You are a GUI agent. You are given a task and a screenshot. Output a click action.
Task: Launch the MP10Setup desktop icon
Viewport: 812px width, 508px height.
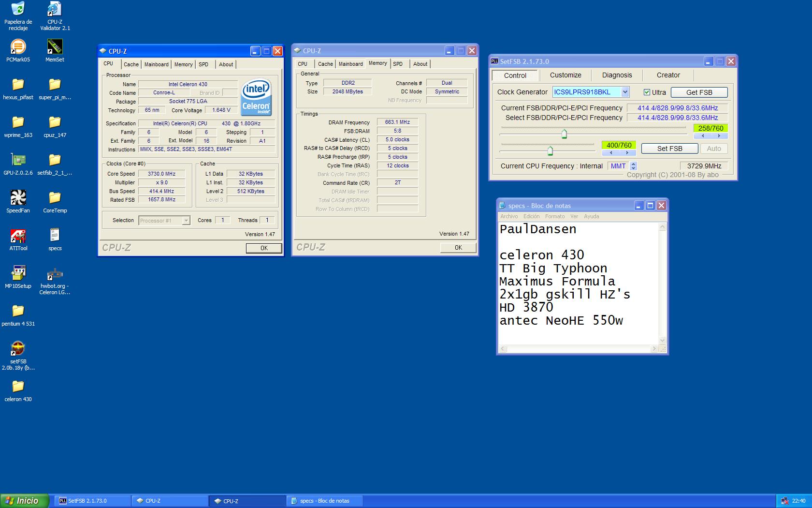(x=18, y=277)
